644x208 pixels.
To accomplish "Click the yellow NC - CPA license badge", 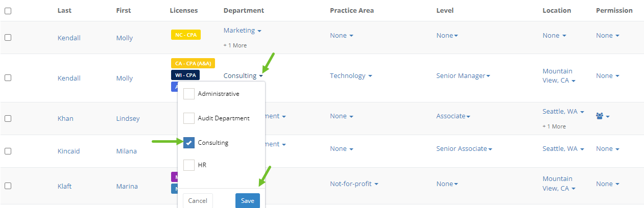I will point(186,35).
